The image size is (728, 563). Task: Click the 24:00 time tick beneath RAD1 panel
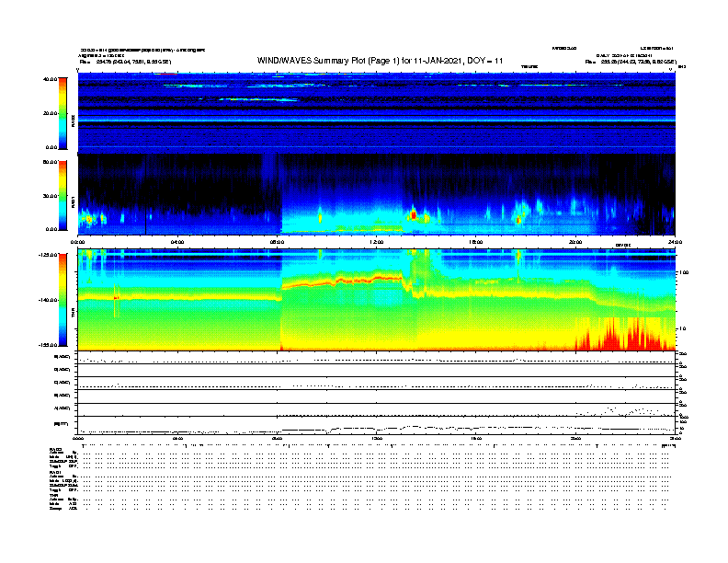tap(675, 242)
